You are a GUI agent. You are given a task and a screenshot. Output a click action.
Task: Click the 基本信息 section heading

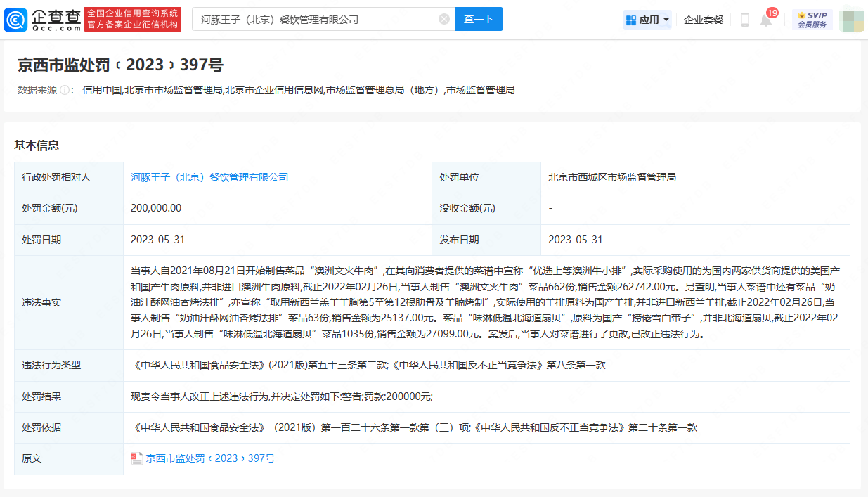click(37, 146)
